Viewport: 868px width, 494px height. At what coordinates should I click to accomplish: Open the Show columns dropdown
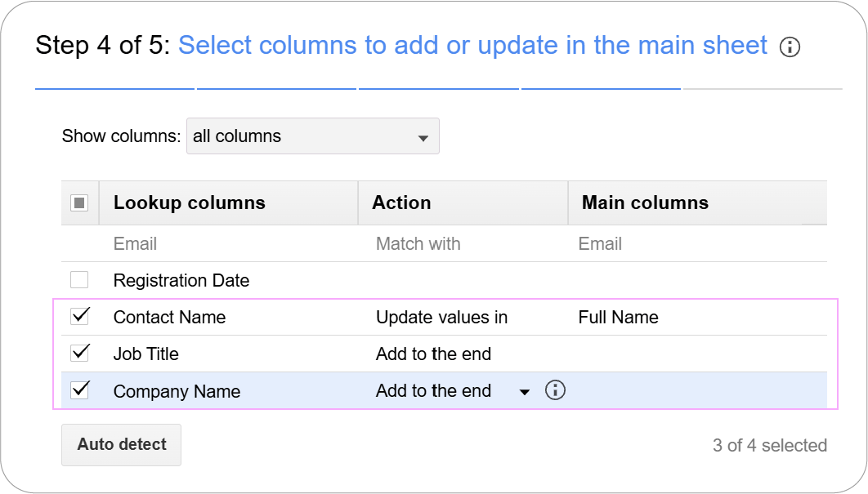click(x=313, y=136)
